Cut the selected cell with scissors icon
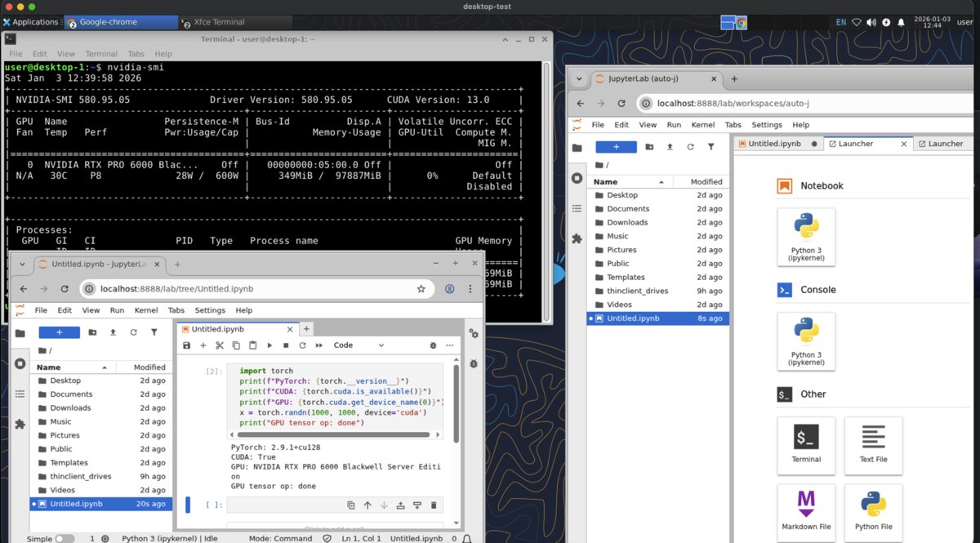This screenshot has width=980, height=543. (220, 345)
